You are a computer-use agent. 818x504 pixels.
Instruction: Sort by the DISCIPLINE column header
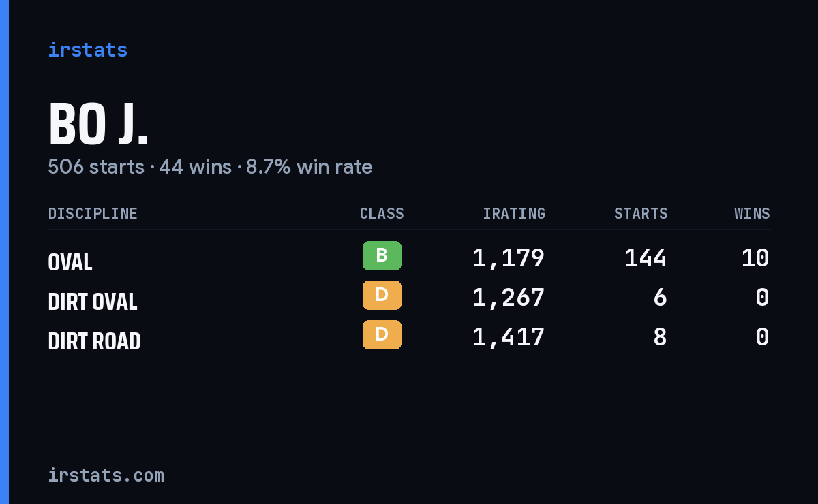93,214
